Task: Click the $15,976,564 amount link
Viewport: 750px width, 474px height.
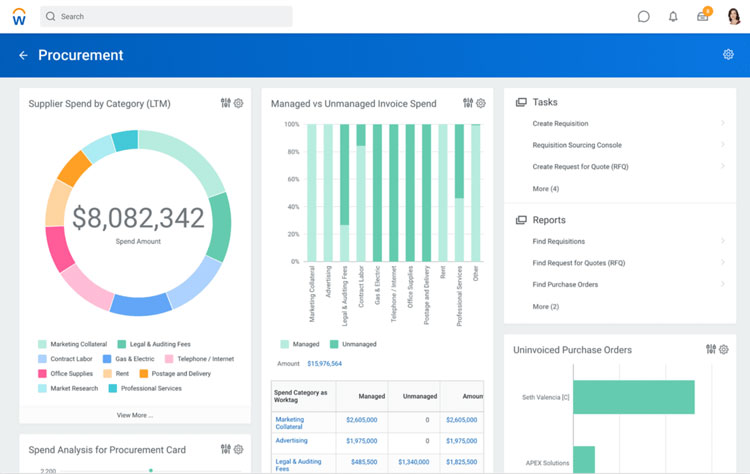Action: pos(324,364)
